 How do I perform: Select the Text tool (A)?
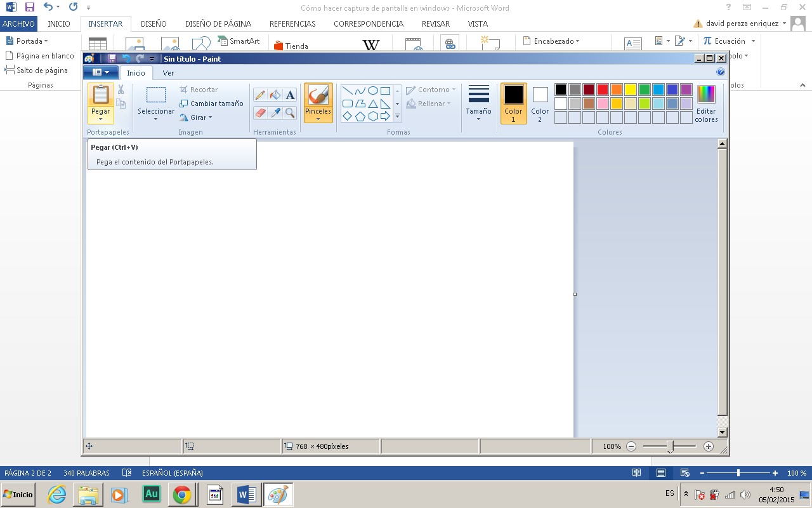click(x=290, y=95)
